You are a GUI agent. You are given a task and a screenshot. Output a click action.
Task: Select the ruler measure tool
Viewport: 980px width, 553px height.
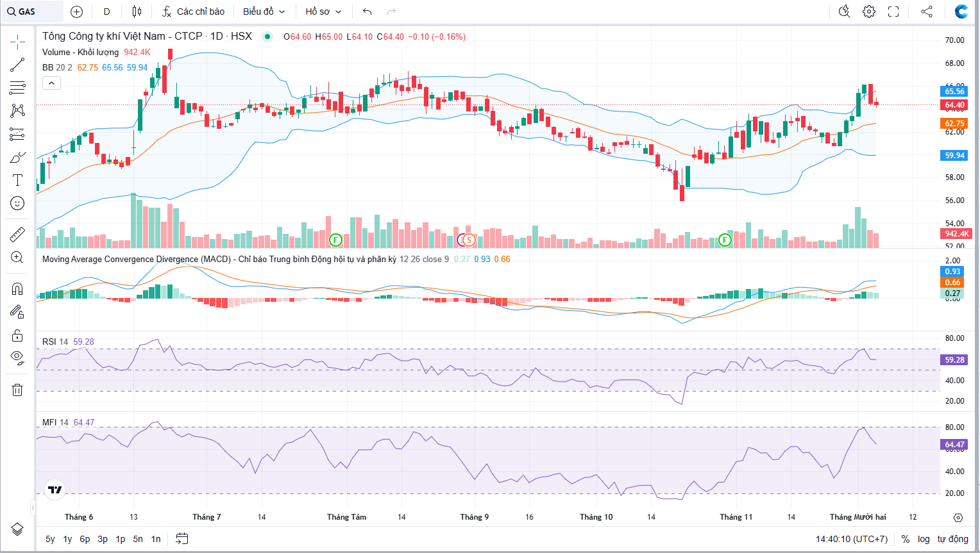pos(17,235)
